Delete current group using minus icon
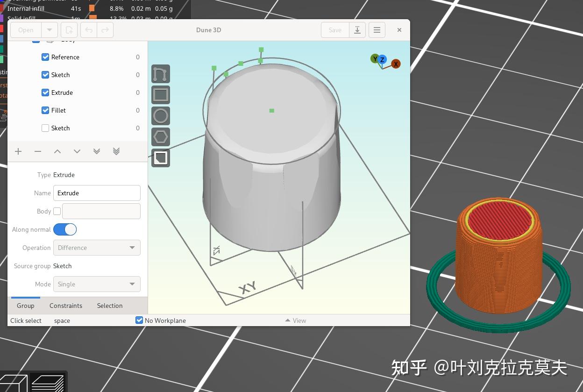This screenshot has width=583, height=392. point(38,151)
